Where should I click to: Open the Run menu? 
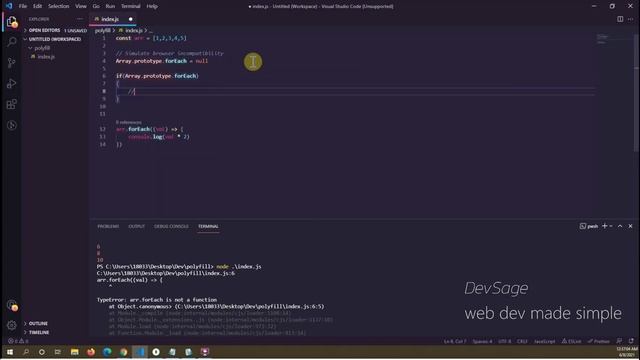coord(110,6)
